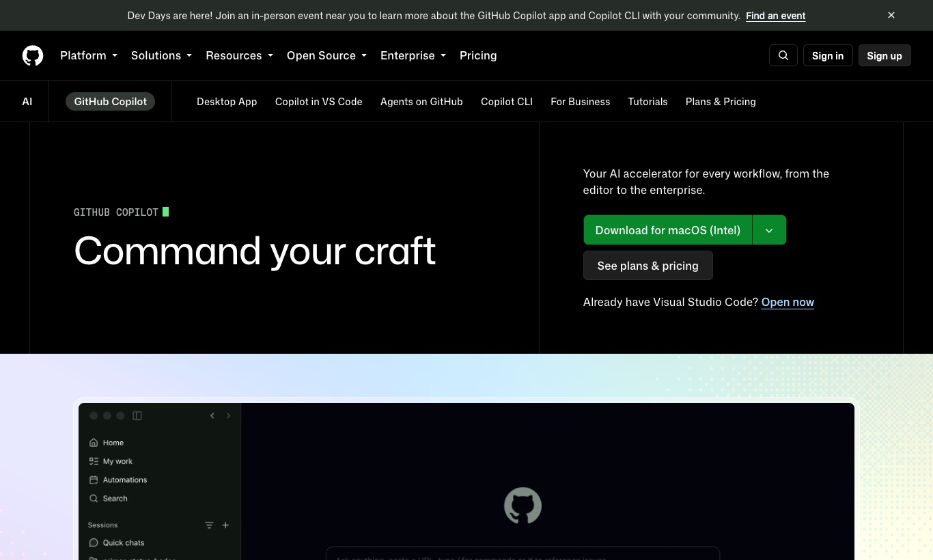The image size is (933, 560).
Task: Click the Quick chats bubble icon
Action: click(94, 543)
